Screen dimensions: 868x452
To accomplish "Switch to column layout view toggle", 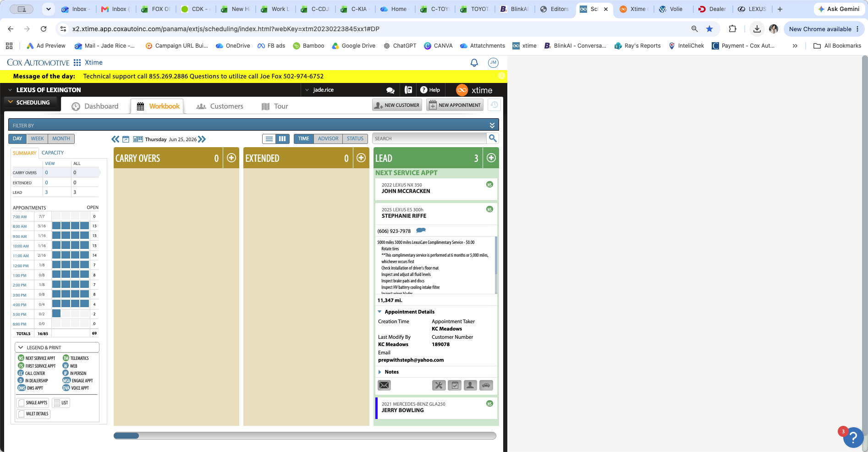I will [x=283, y=138].
